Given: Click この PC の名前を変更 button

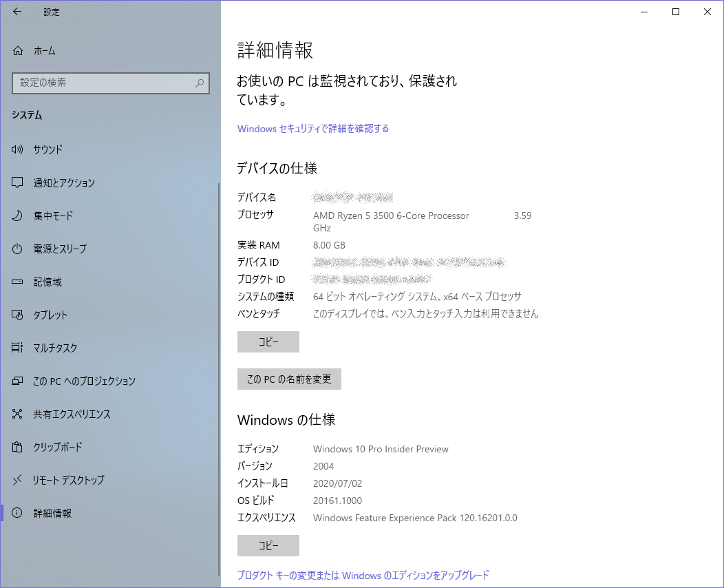Looking at the screenshot, I should [x=289, y=379].
